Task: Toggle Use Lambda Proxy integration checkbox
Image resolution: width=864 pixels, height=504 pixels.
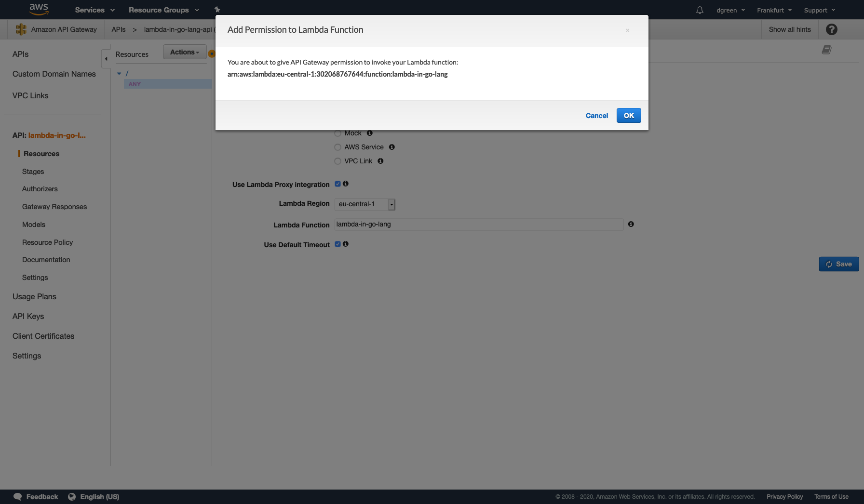Action: [x=337, y=184]
